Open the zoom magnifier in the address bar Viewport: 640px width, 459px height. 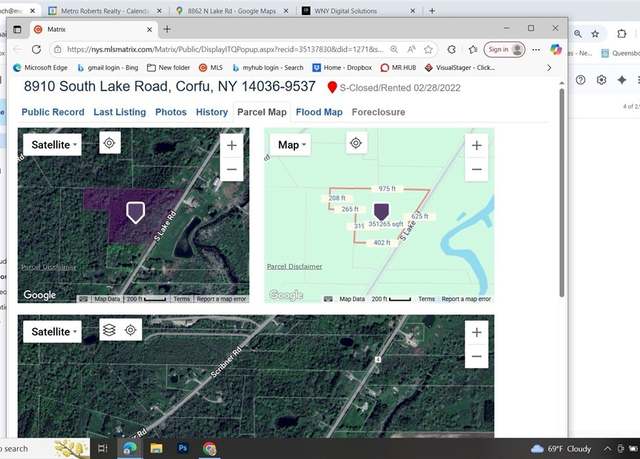(394, 49)
